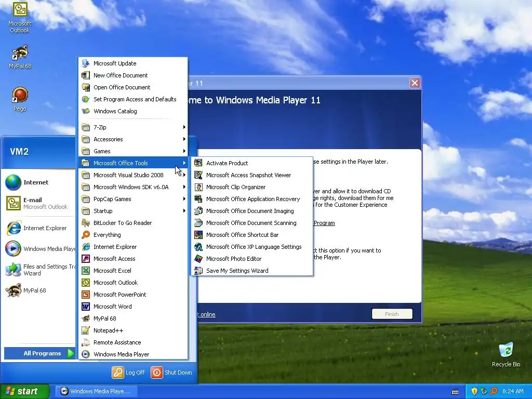
Task: Close the Windows Media Player 11 dialog
Action: [415, 83]
